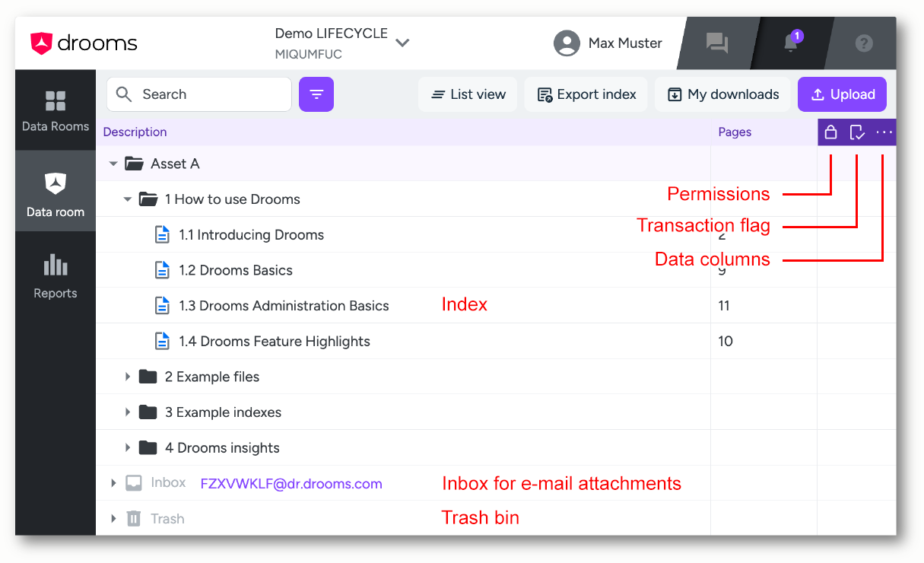Viewport: 924px width, 563px height.
Task: Click the Trash bin icon
Action: 134,519
